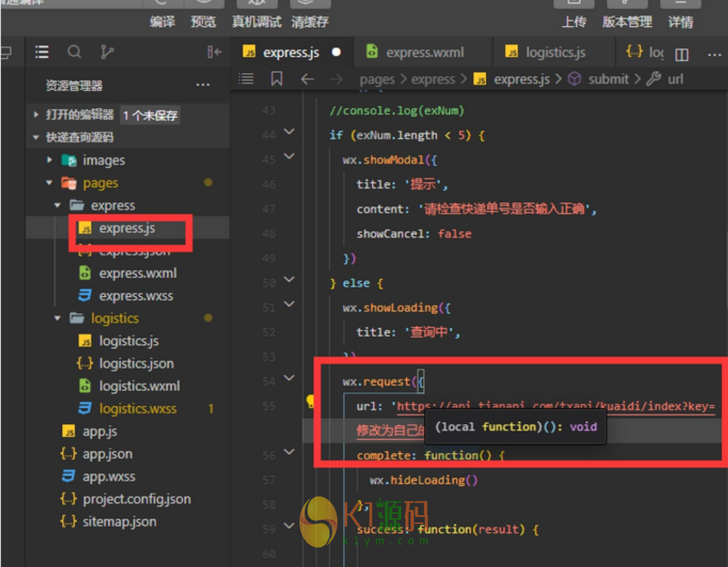The image size is (728, 567).
Task: Click the 清缓存 button
Action: pos(309,22)
